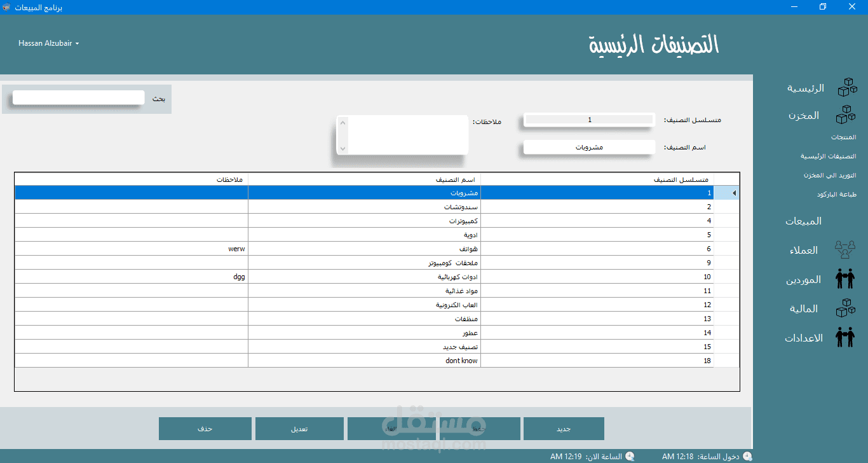Click serial number cell 18
The width and height of the screenshot is (868, 463).
pos(597,361)
